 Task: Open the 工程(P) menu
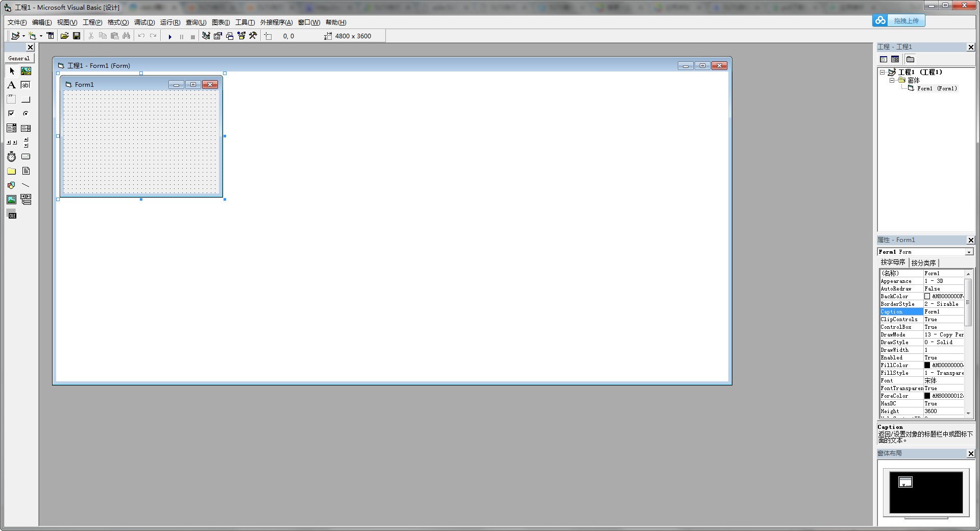(92, 22)
